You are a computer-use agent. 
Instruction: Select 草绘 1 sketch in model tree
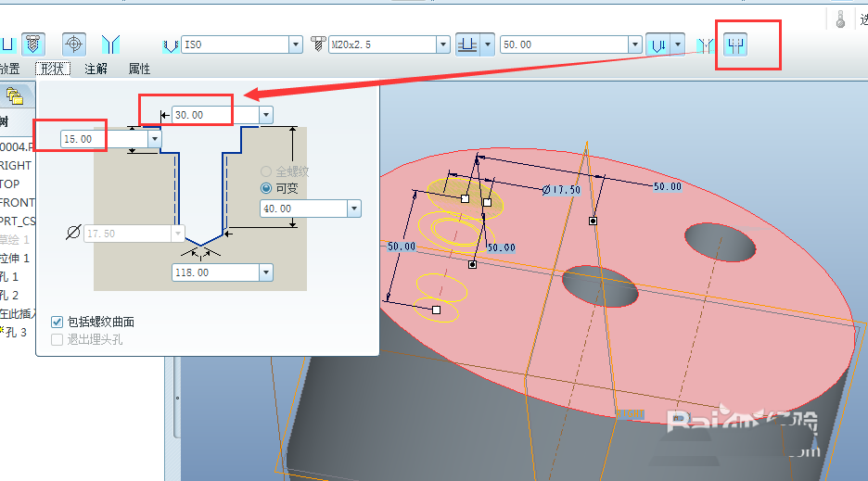[x=15, y=240]
